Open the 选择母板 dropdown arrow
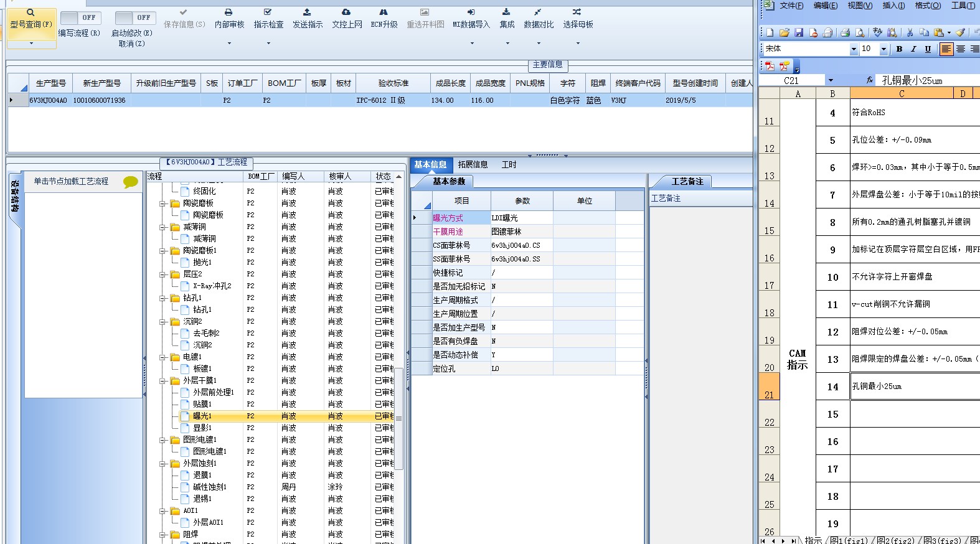This screenshot has width=980, height=544. [578, 44]
